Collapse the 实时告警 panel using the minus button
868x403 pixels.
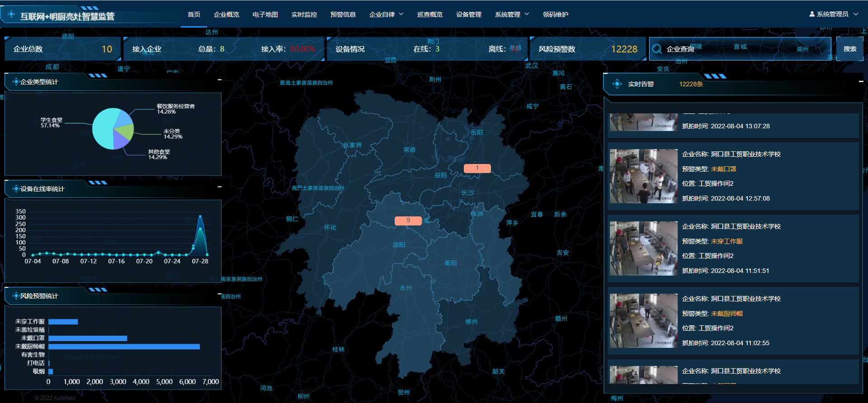(x=861, y=81)
